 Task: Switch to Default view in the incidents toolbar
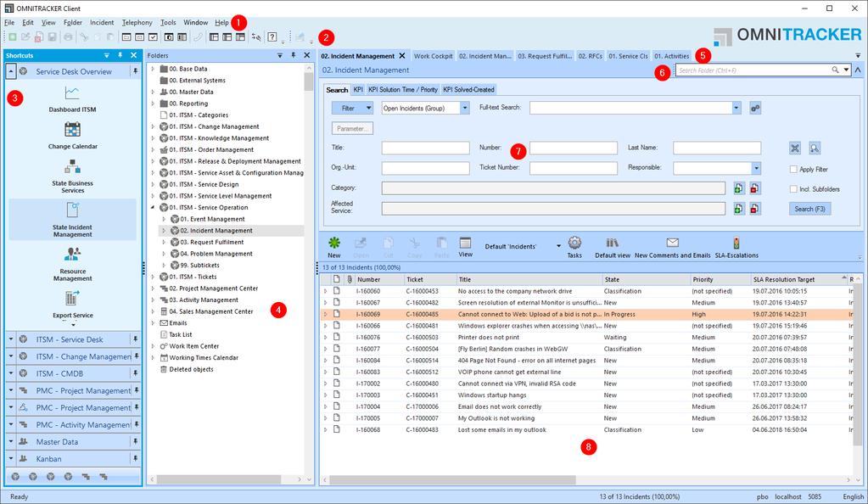tap(613, 247)
